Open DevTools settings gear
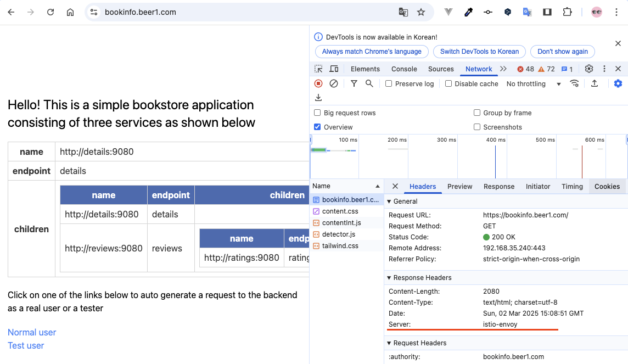This screenshot has width=628, height=364. (588, 69)
